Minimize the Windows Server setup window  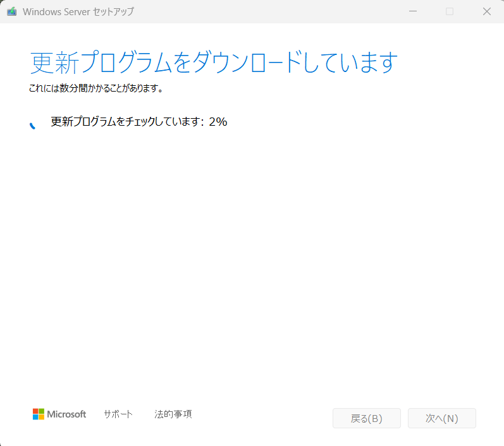click(413, 11)
